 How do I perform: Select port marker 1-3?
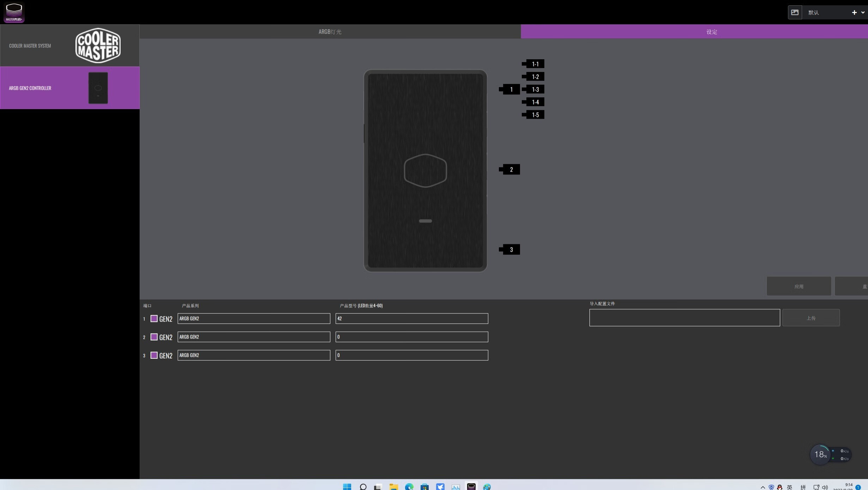point(533,89)
